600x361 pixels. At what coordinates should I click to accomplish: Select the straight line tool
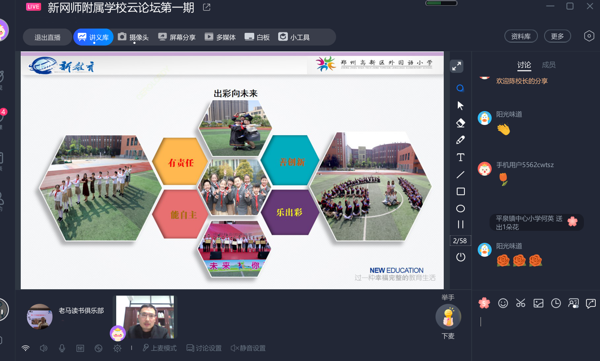pyautogui.click(x=460, y=175)
